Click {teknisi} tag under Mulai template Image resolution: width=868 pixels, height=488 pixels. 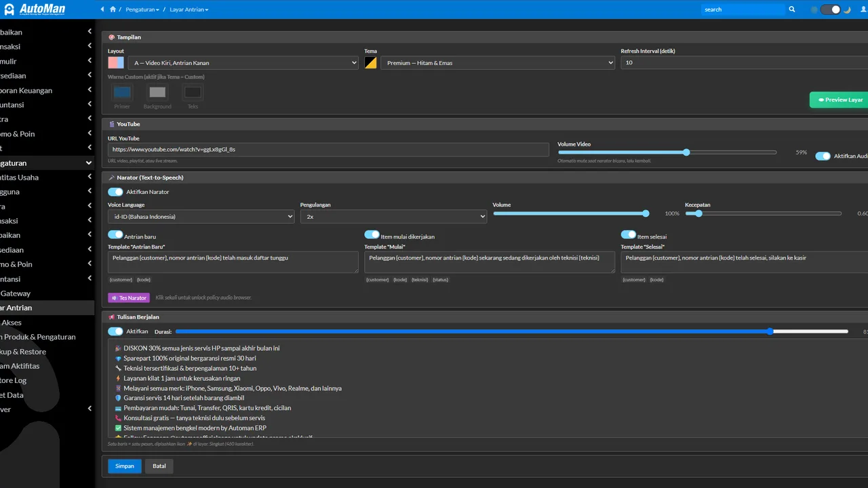420,280
